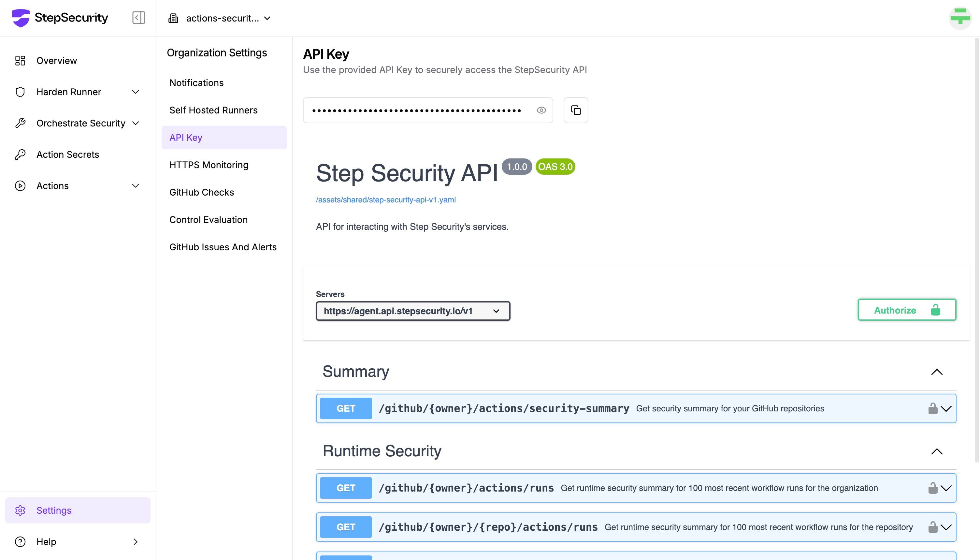The image size is (980, 560).
Task: Click GET badge for security-summary endpoint
Action: click(x=346, y=408)
